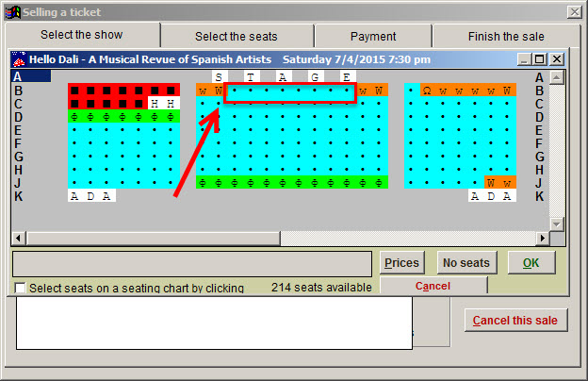Select the second H seat in row C
588x381 pixels.
(x=171, y=104)
